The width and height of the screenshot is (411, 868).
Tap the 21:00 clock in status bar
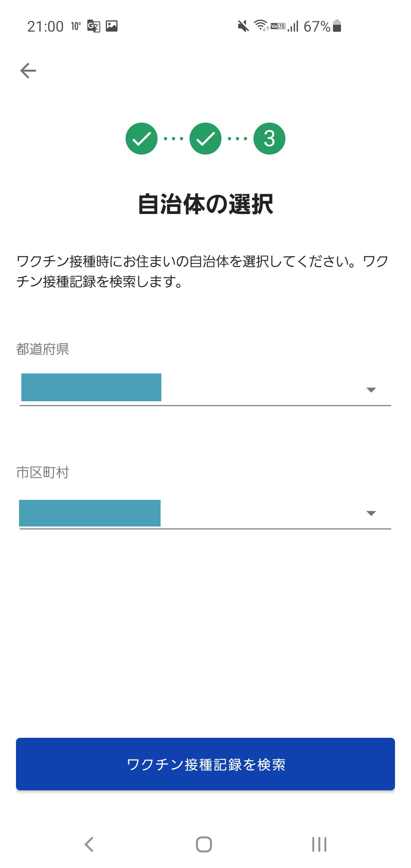(45, 27)
